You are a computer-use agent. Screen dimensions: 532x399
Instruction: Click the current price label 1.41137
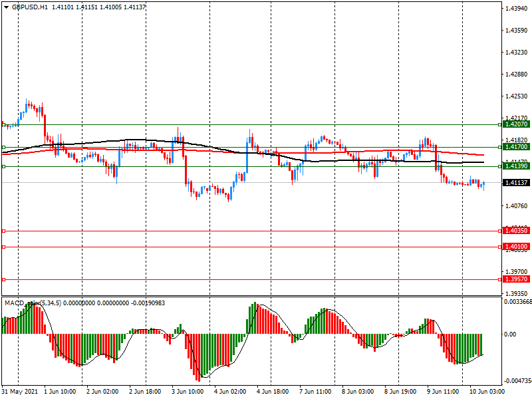516,183
